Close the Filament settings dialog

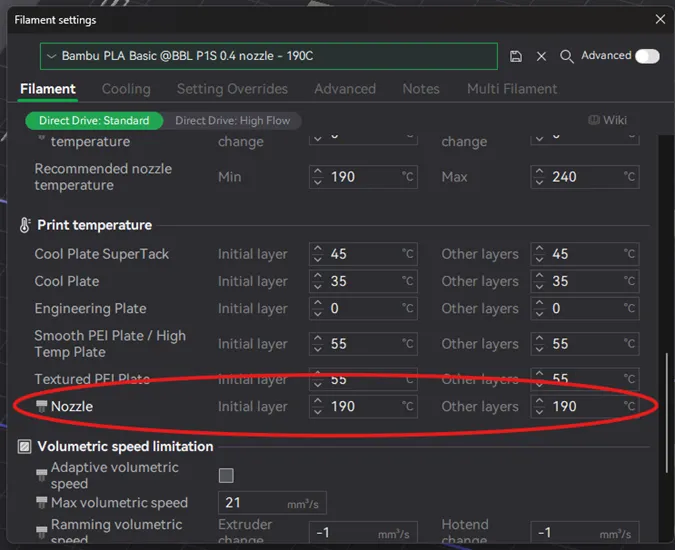pyautogui.click(x=660, y=19)
